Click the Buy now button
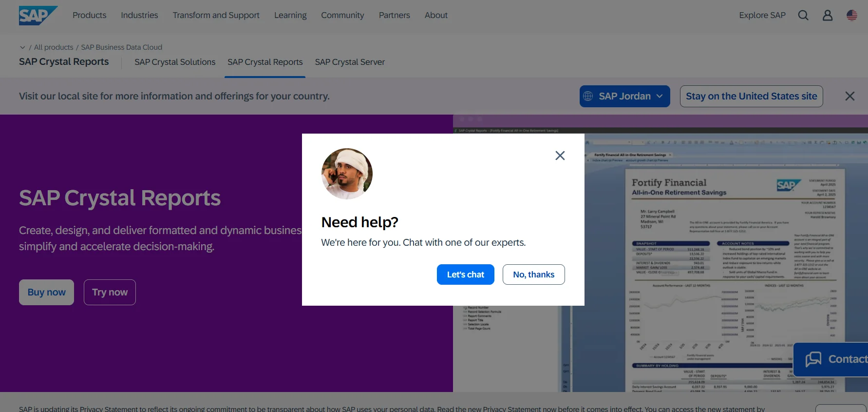The height and width of the screenshot is (412, 868). click(x=46, y=292)
